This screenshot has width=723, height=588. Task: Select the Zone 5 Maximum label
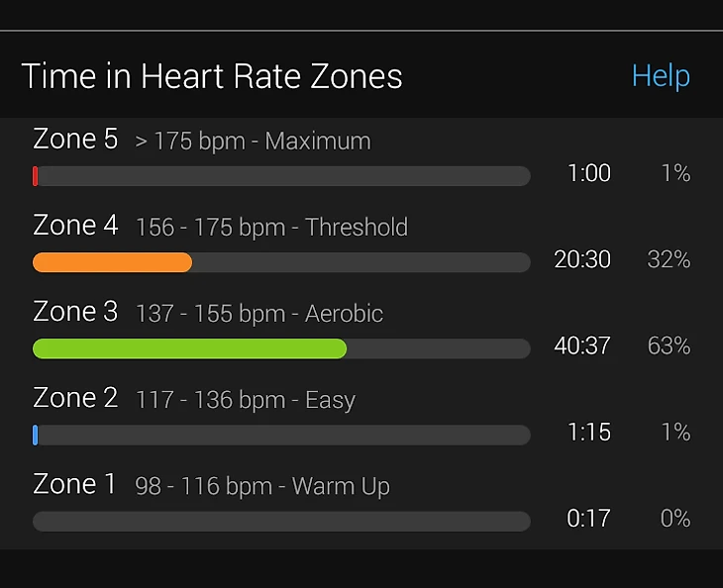pyautogui.click(x=202, y=140)
